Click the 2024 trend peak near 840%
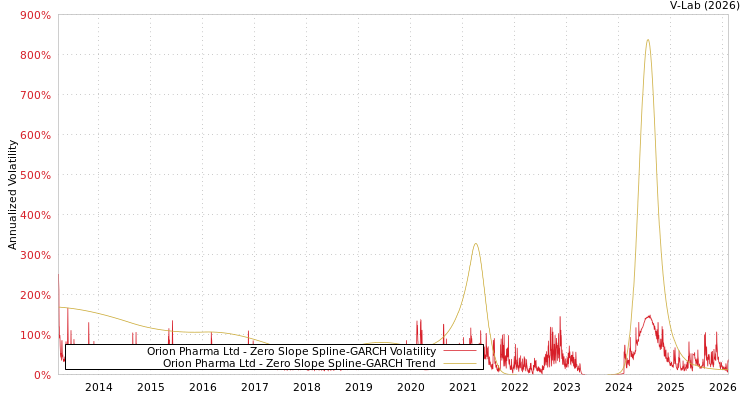This screenshot has width=750, height=400. [648, 40]
